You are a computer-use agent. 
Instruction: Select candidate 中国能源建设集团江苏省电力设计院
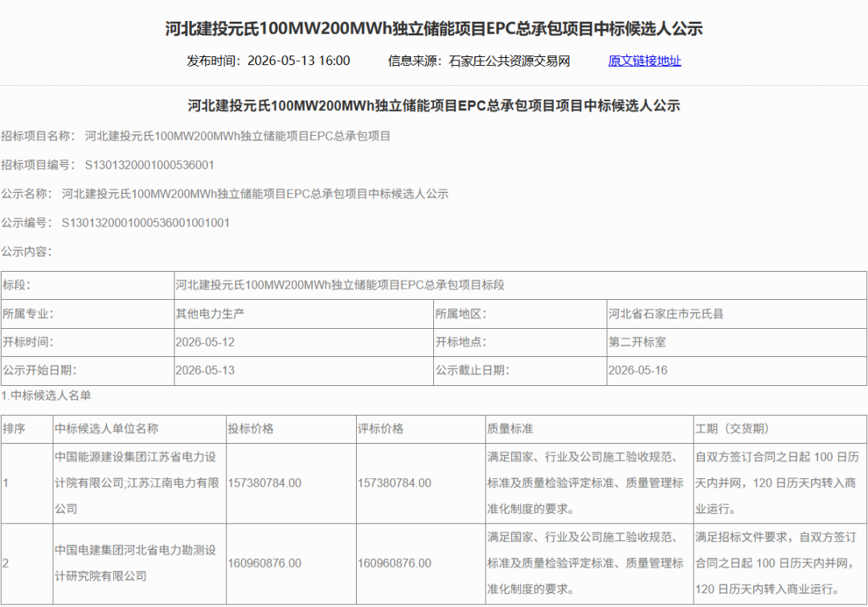(x=140, y=483)
